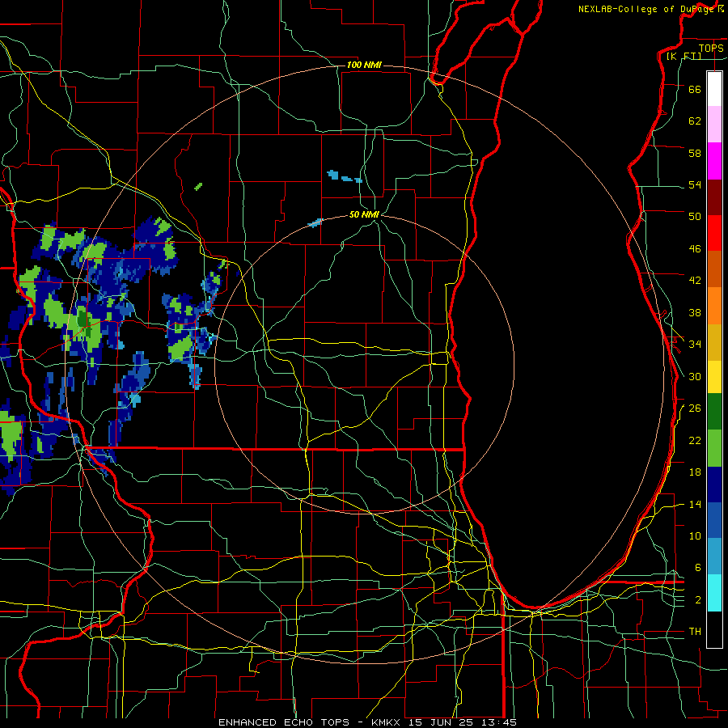Image resolution: width=728 pixels, height=728 pixels.
Task: Click the dark orange legend color band
Action: (x=714, y=269)
